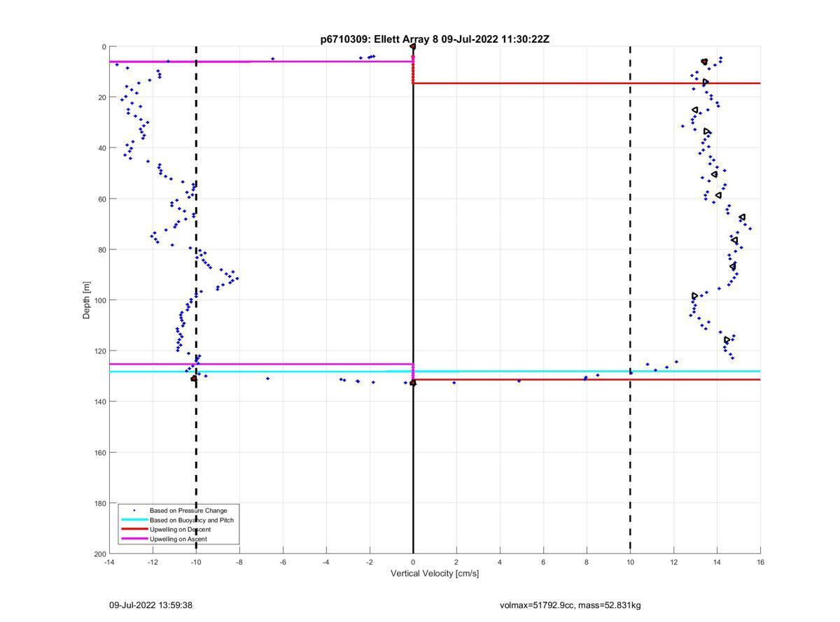Screen dimensions: 840x622
Task: Click x-axis tick label '4'
Action: [500, 562]
